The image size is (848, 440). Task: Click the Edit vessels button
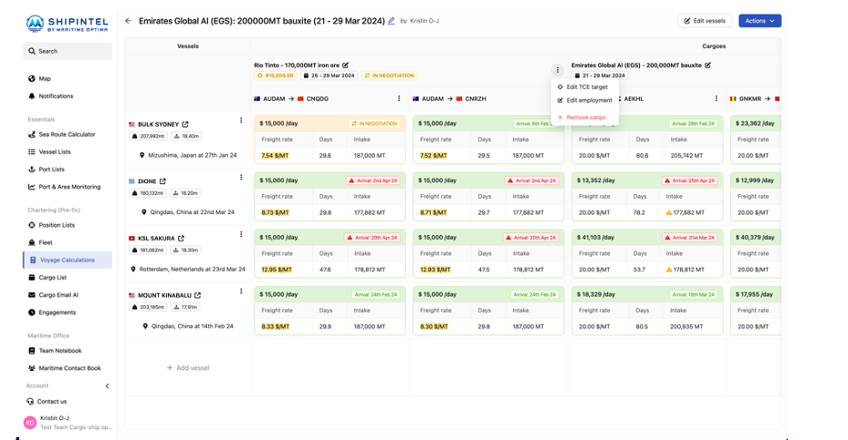tap(704, 21)
